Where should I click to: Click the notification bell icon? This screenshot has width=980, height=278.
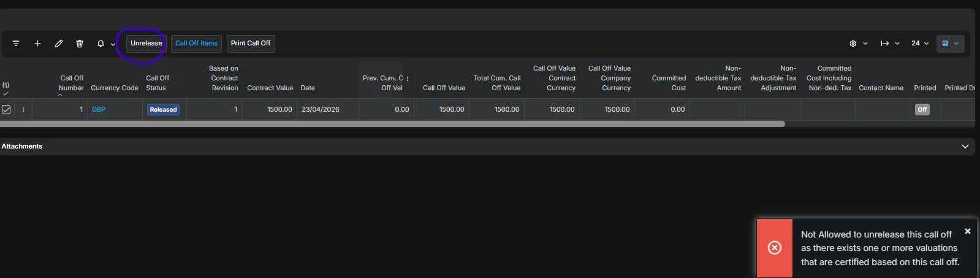point(101,44)
